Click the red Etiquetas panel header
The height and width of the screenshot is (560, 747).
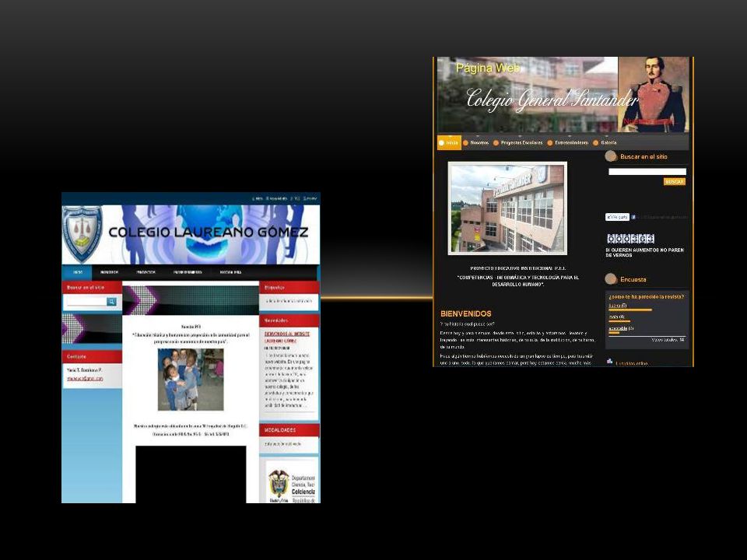click(x=289, y=288)
